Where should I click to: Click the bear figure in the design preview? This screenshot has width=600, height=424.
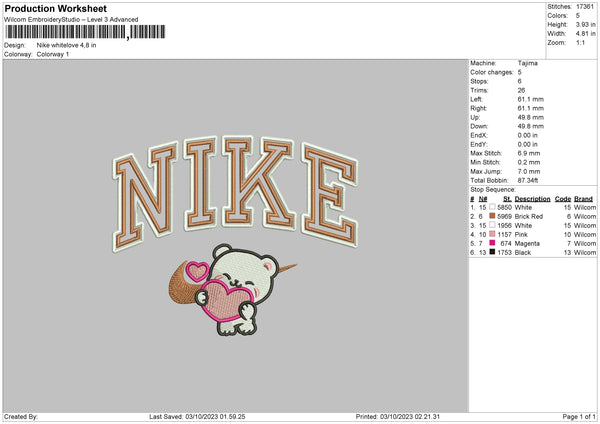pos(237,290)
